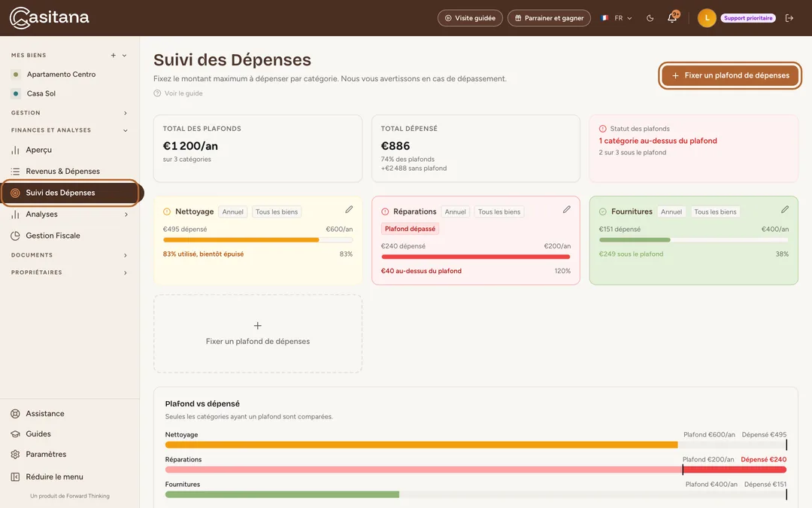Edit the Réparations spending cap
This screenshot has height=508, width=812.
[567, 209]
